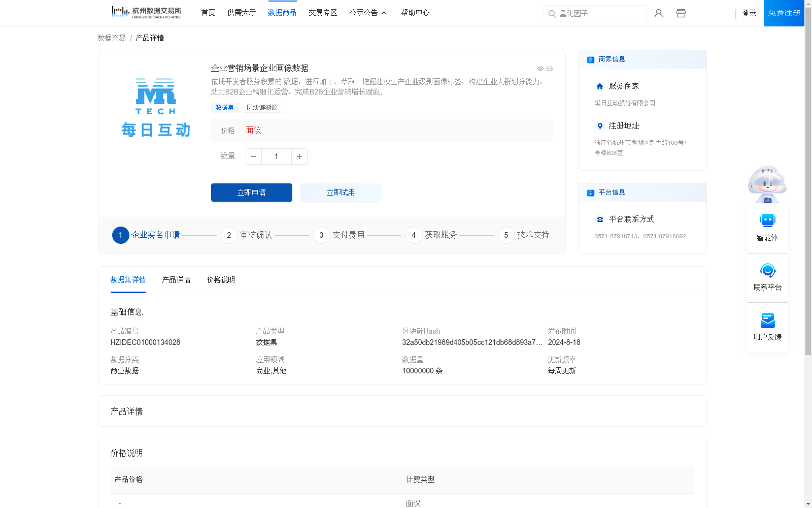Click the 免费注册 register button

[x=784, y=13]
